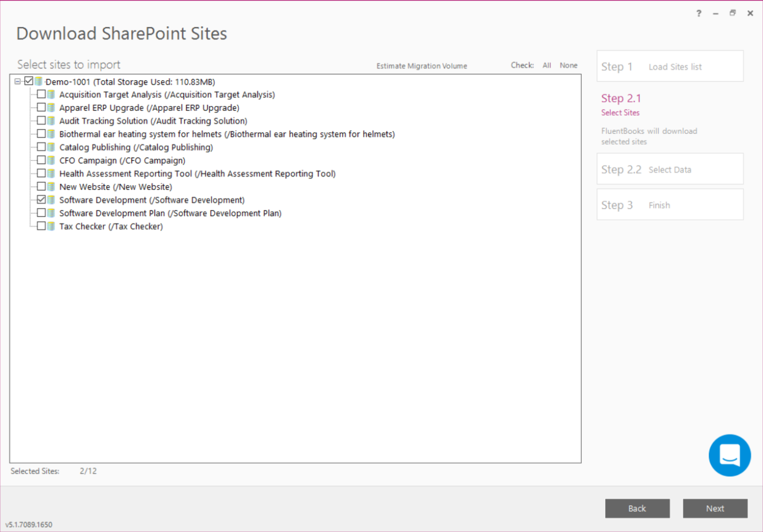Check the Apparel ERP Upgrade checkbox
This screenshot has height=532, width=763.
pos(41,108)
